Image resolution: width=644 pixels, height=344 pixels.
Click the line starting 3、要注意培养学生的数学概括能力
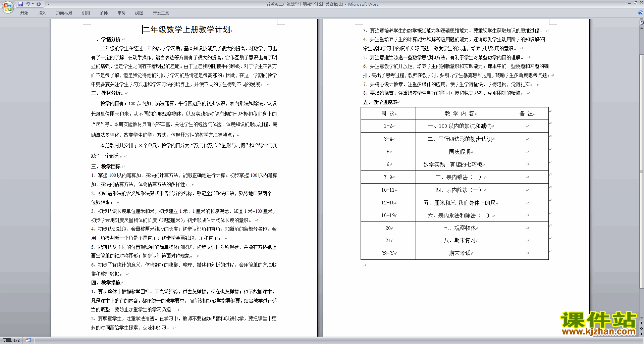(453, 31)
